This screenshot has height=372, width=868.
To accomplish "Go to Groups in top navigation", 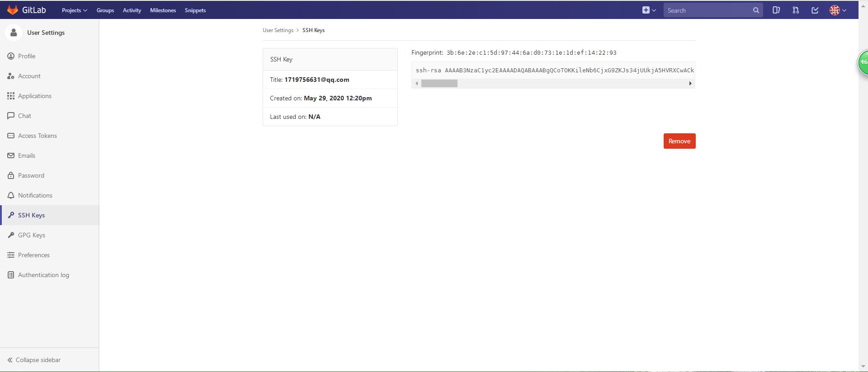I will pos(105,10).
